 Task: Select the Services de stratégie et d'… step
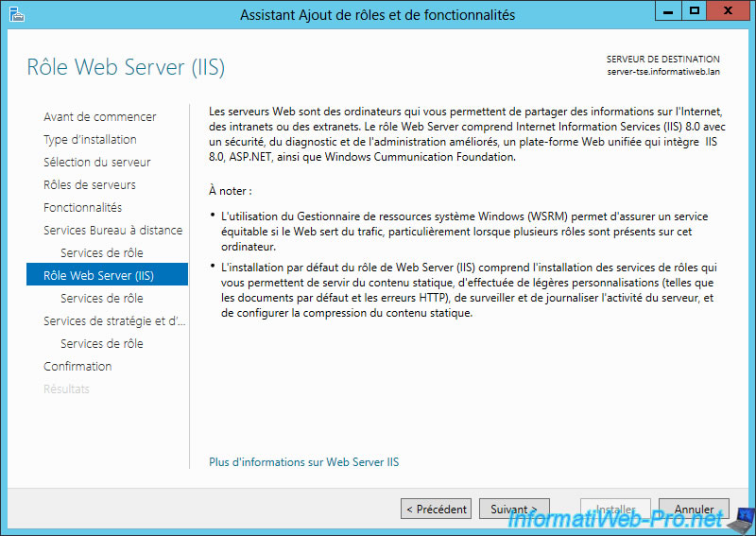[114, 320]
